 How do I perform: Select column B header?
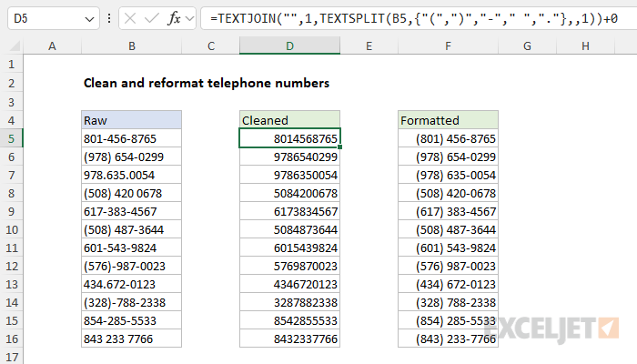(132, 45)
